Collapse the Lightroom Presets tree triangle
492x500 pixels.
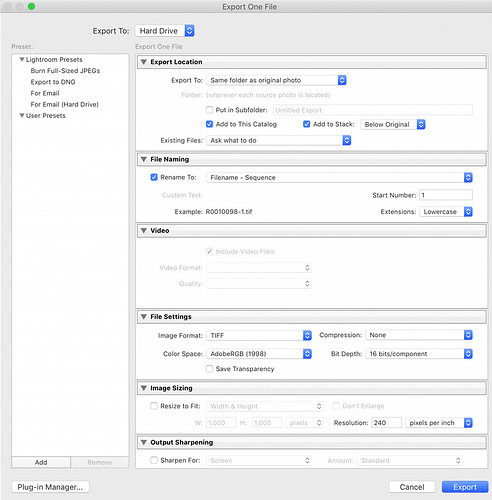(x=22, y=60)
